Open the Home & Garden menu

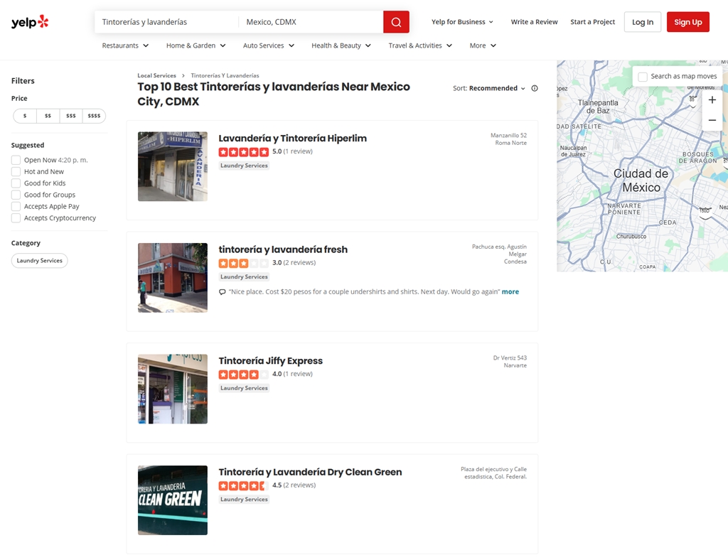(196, 45)
